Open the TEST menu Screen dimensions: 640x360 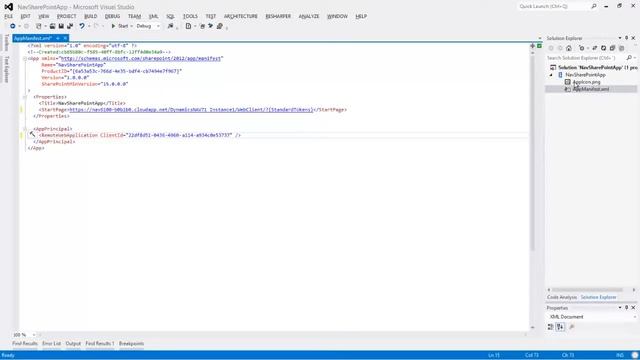(x=211, y=16)
